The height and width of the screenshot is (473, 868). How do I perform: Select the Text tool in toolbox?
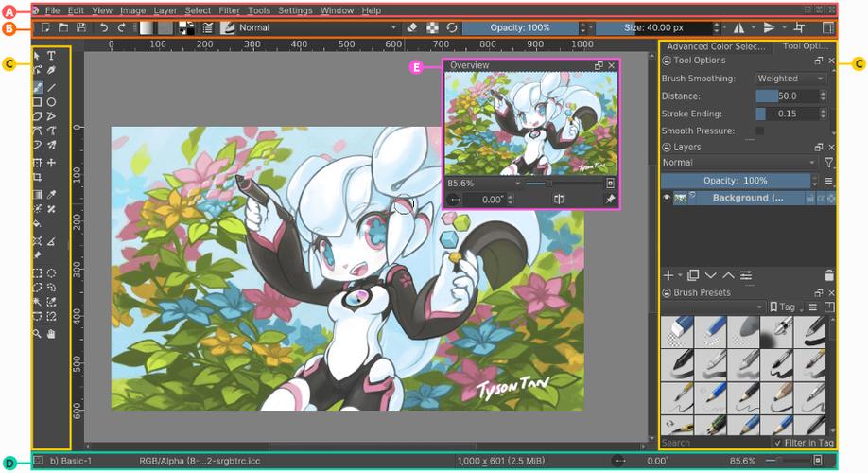[51, 56]
